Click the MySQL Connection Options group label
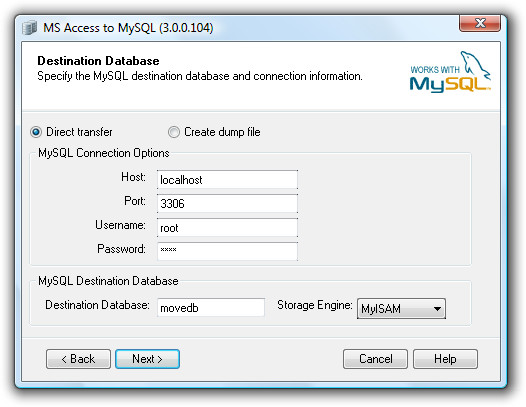 pyautogui.click(x=104, y=153)
